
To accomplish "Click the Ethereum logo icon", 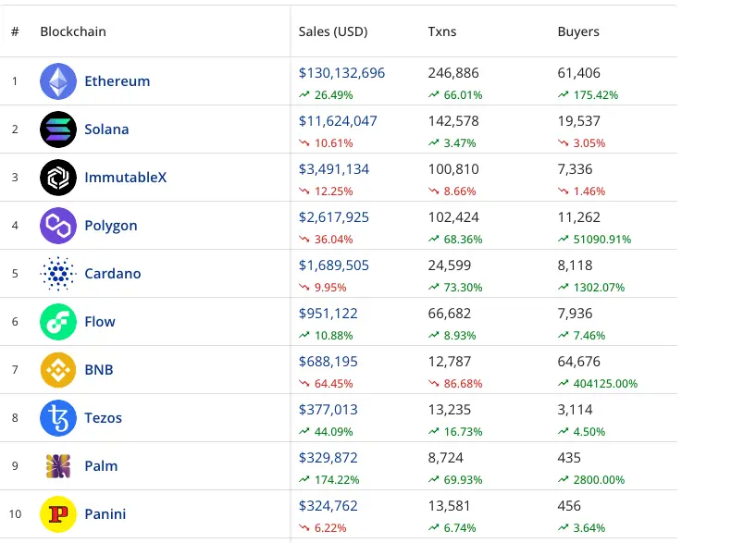I will [x=58, y=81].
